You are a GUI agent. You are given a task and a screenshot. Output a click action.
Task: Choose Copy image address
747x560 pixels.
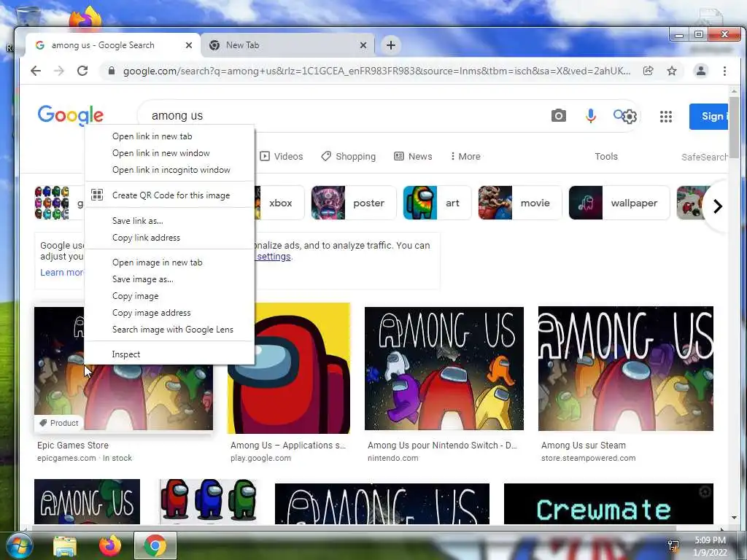169,313
